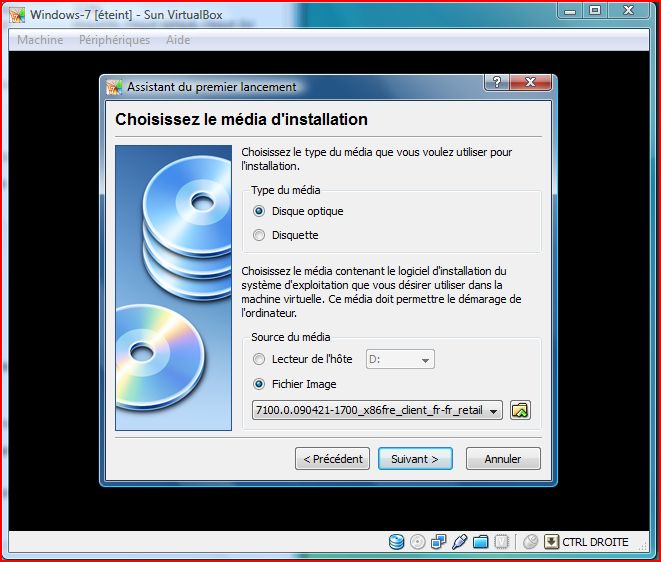Select Disquette radio button
This screenshot has width=661, height=562.
[259, 235]
